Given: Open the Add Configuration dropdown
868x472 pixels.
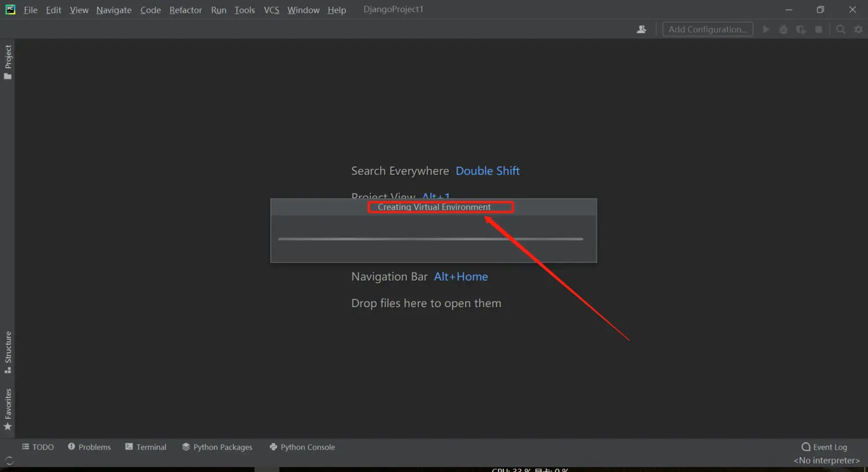Looking at the screenshot, I should (707, 30).
